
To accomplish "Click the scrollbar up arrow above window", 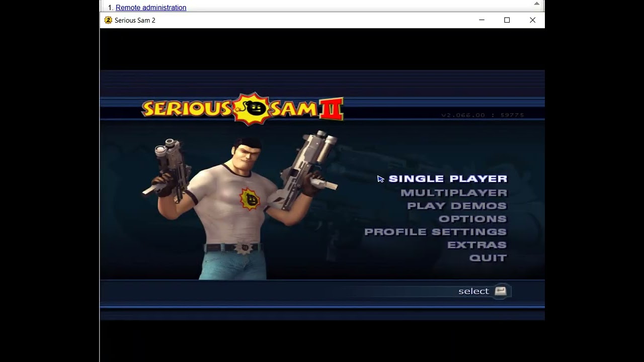I will pyautogui.click(x=537, y=4).
